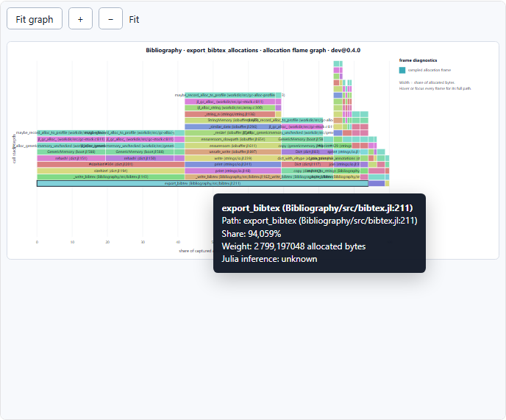Zoom in with the plus button
Viewport: 506px width, 420px height.
[80, 18]
